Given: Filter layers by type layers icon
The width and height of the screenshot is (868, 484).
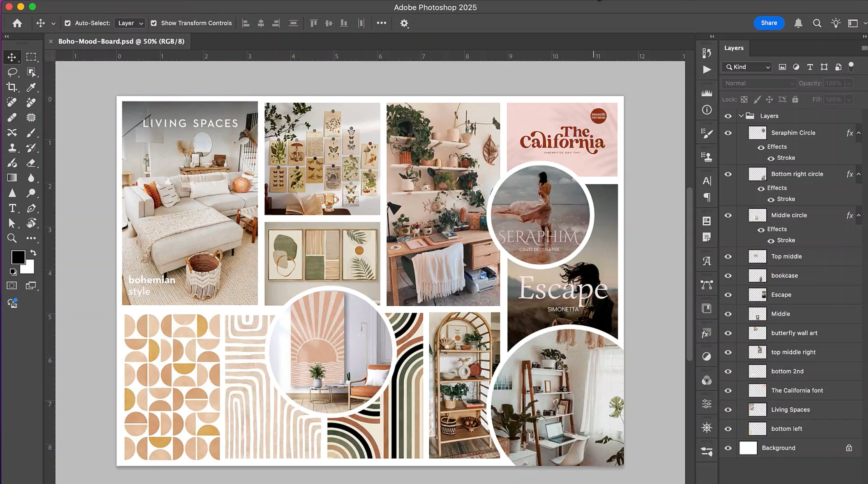Looking at the screenshot, I should 810,67.
